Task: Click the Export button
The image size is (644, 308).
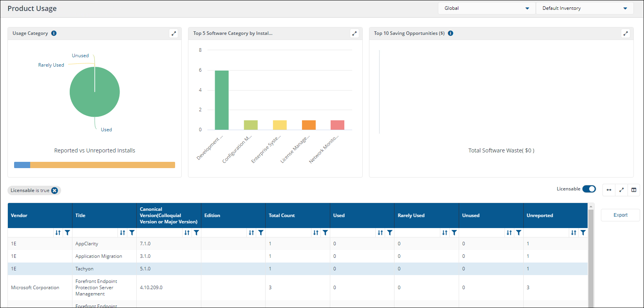Action: tap(620, 215)
